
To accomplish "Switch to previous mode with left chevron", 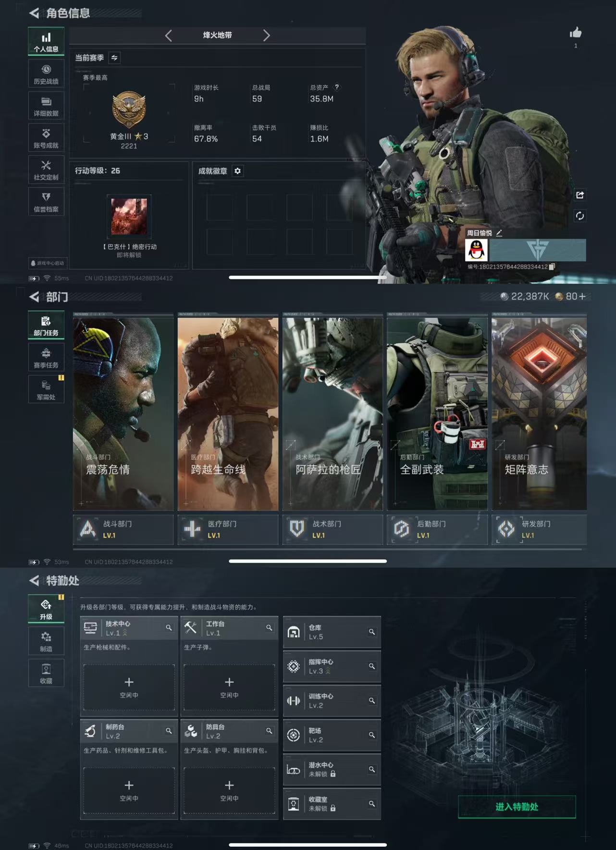I will pyautogui.click(x=168, y=36).
